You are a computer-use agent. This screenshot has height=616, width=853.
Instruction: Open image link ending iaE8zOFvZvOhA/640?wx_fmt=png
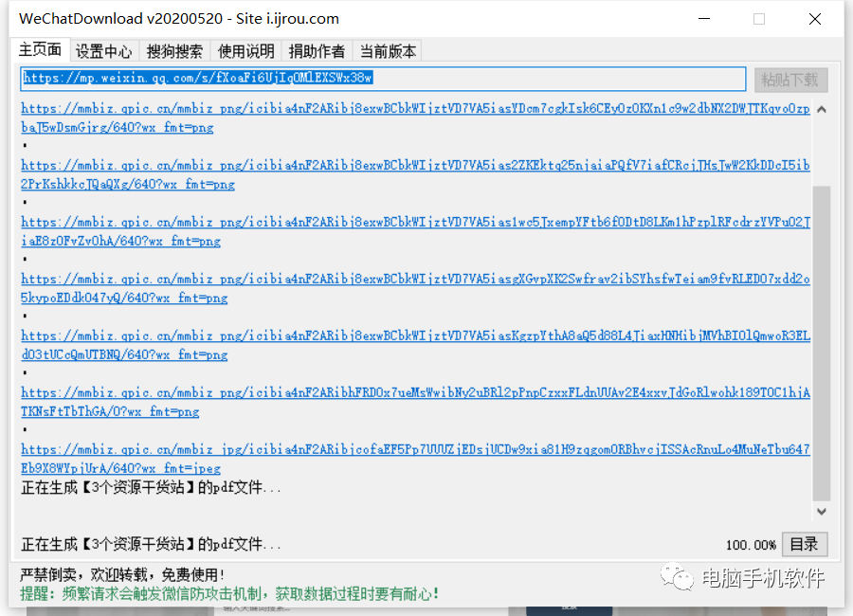[x=416, y=231]
